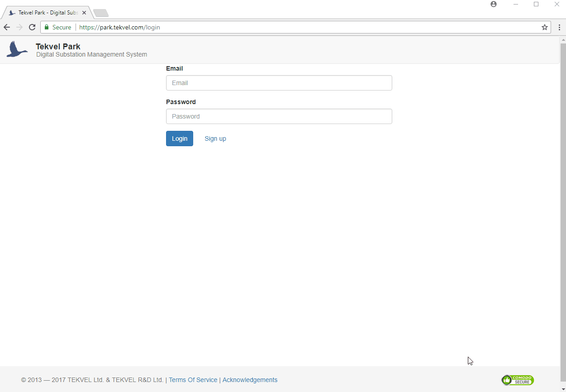Image resolution: width=566 pixels, height=392 pixels.
Task: Reload the page with the refresh icon
Action: click(32, 27)
